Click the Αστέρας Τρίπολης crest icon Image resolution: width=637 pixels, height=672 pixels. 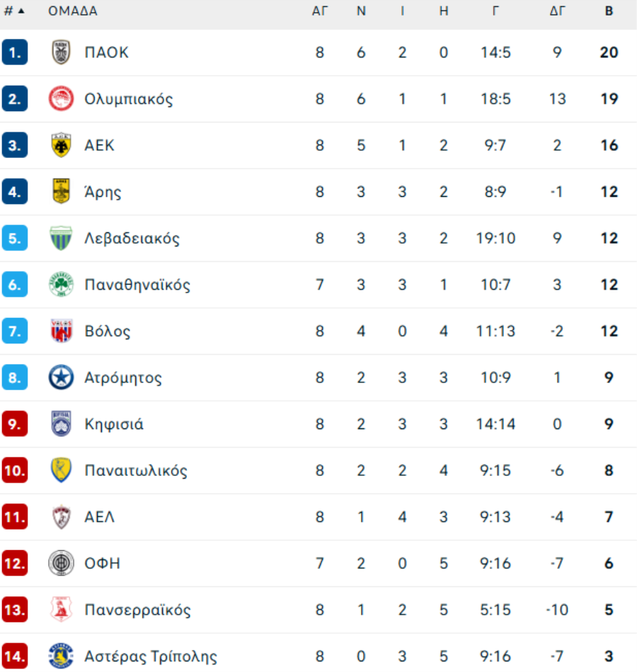[x=61, y=656]
